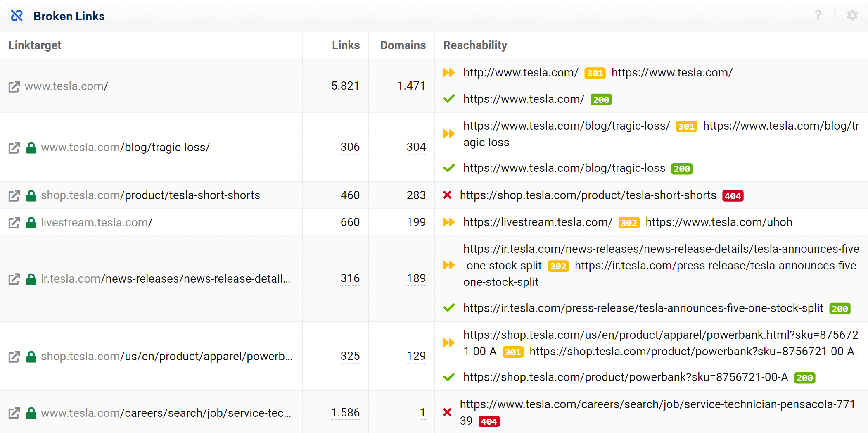
Task: Click the 302 badge on livestream redirect
Action: pyautogui.click(x=629, y=223)
